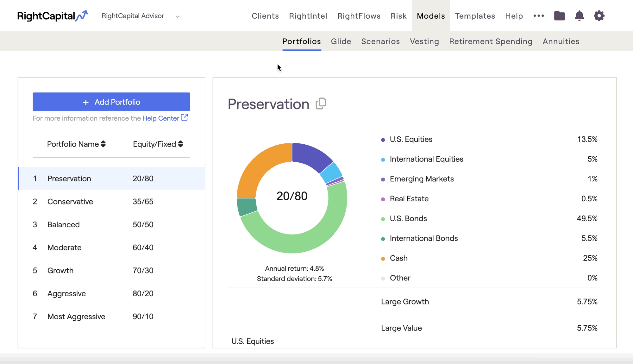The width and height of the screenshot is (633, 364).
Task: Open the Help Center link
Action: pyautogui.click(x=161, y=118)
